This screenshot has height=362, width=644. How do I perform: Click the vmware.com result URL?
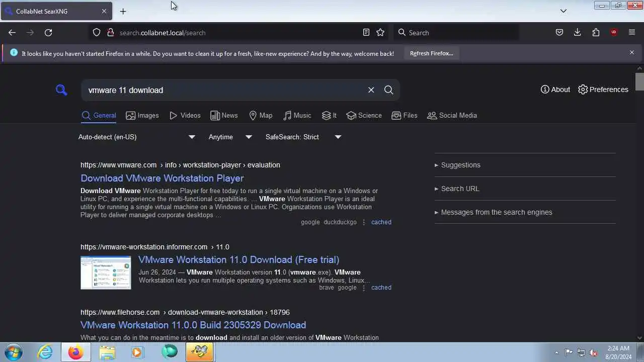coord(180,165)
